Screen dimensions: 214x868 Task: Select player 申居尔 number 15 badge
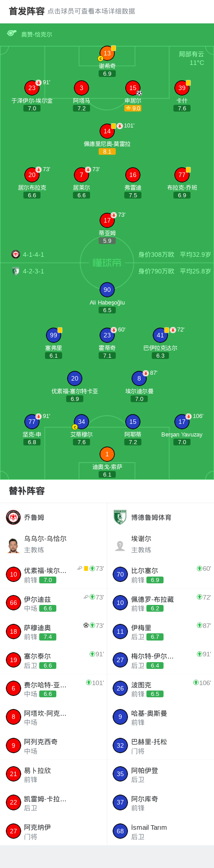click(x=133, y=88)
